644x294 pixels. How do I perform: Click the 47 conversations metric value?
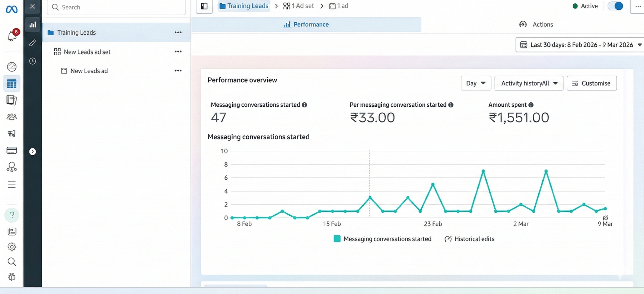[219, 118]
